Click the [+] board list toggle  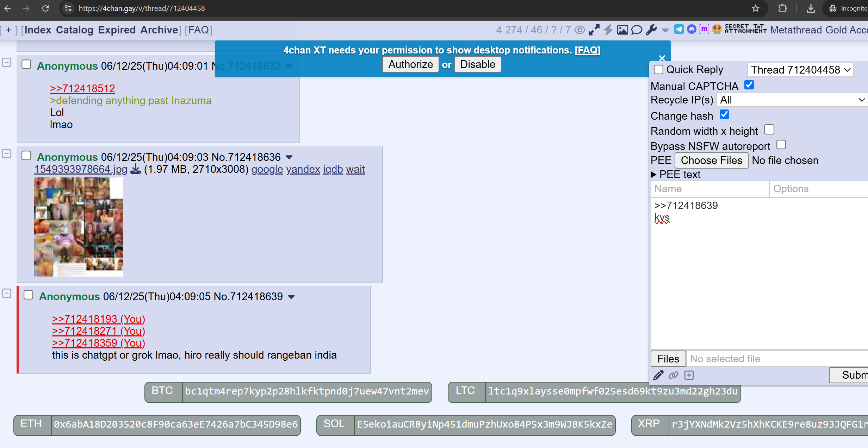8,30
